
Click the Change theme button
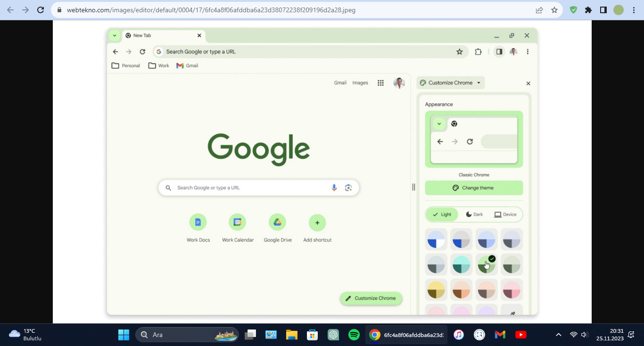pyautogui.click(x=474, y=188)
